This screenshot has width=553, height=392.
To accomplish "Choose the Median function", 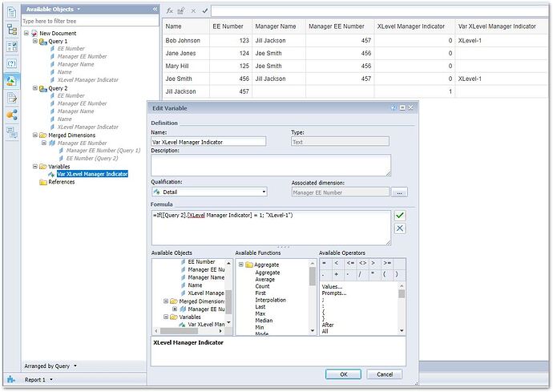I will click(264, 321).
